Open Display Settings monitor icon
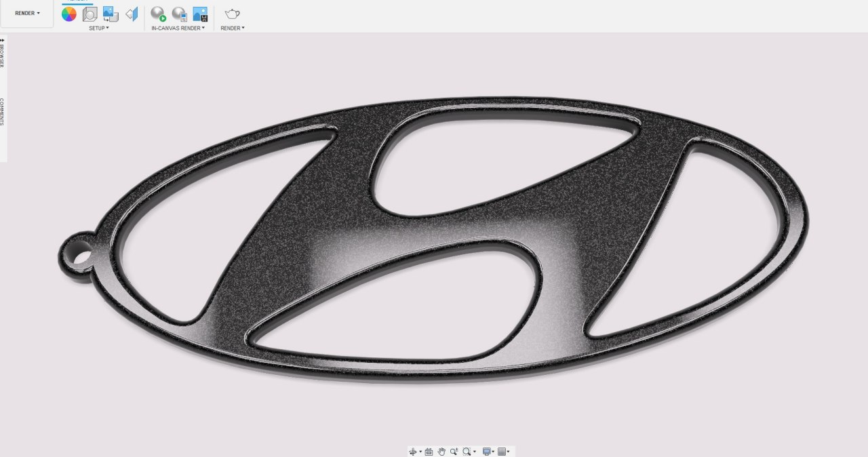Image resolution: width=868 pixels, height=457 pixels. (487, 452)
